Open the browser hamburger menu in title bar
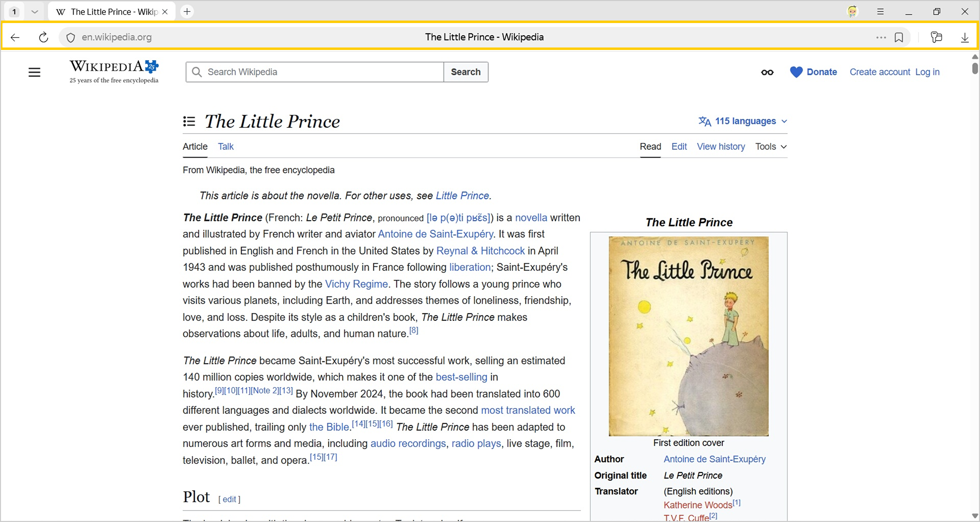This screenshot has width=980, height=522. 880,12
